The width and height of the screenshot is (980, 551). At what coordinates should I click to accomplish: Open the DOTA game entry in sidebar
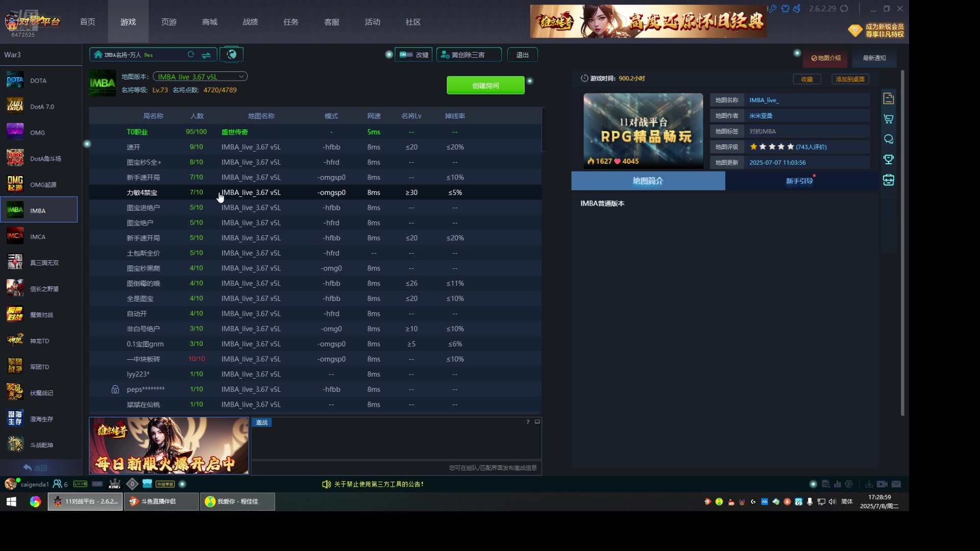tap(39, 81)
